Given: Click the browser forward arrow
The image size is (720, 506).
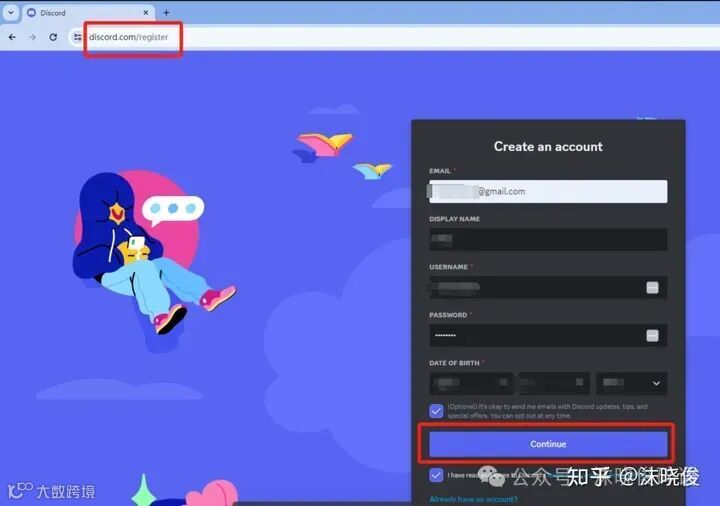Looking at the screenshot, I should pos(32,37).
